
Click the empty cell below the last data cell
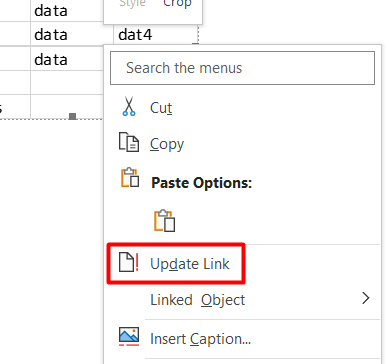[x=67, y=82]
